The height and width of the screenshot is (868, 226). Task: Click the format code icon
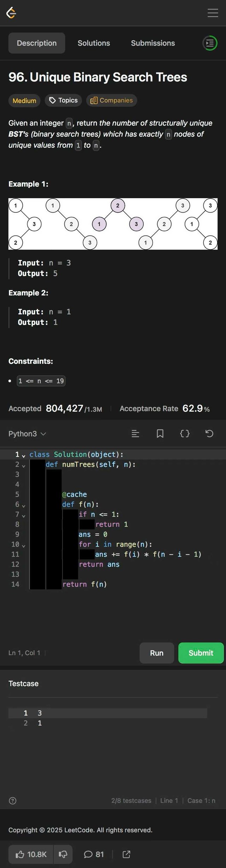click(135, 434)
